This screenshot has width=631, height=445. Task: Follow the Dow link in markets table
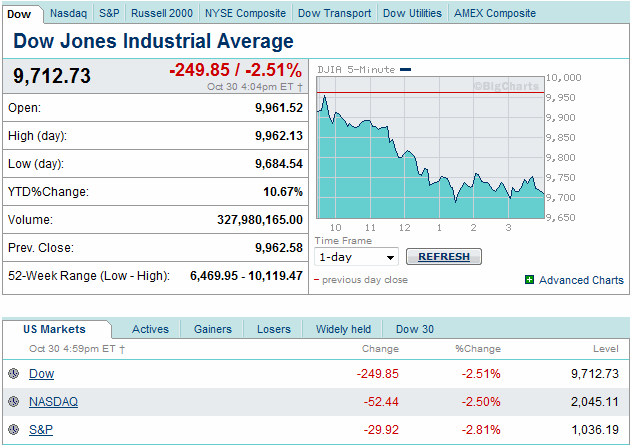click(41, 374)
